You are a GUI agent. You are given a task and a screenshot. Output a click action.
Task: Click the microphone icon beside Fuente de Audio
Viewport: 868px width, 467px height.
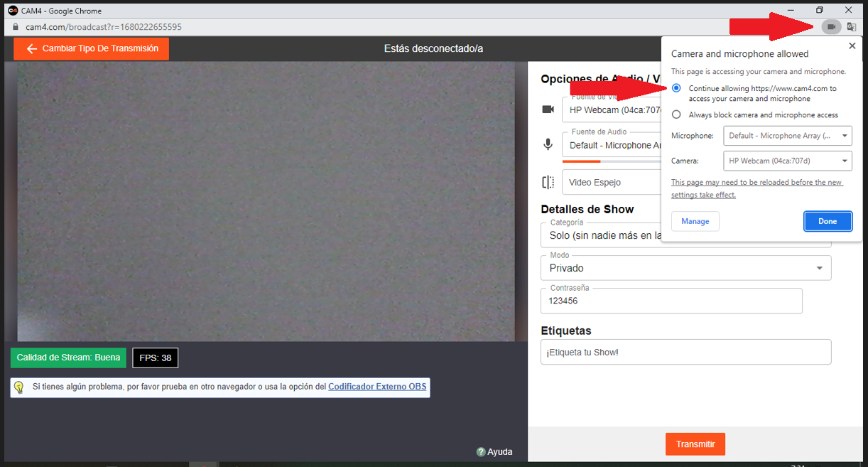(548, 144)
